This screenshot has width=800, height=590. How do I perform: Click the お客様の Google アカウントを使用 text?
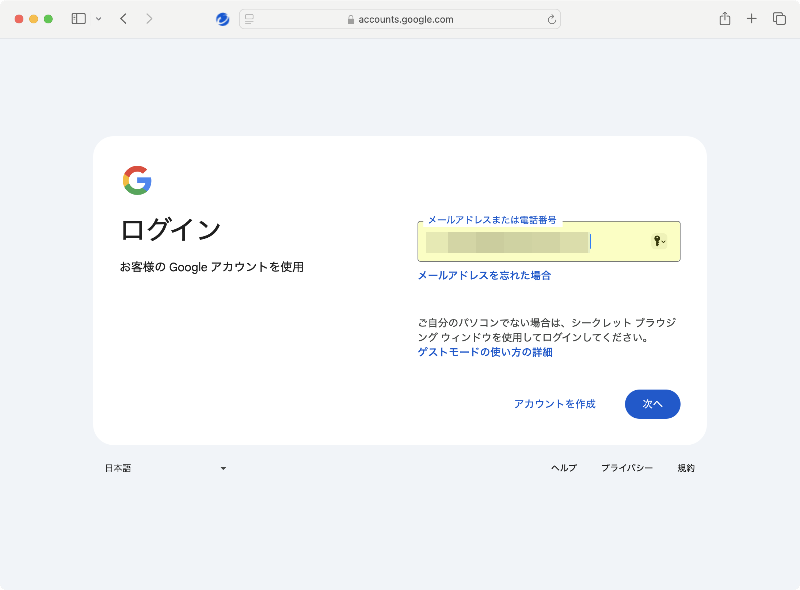212,267
